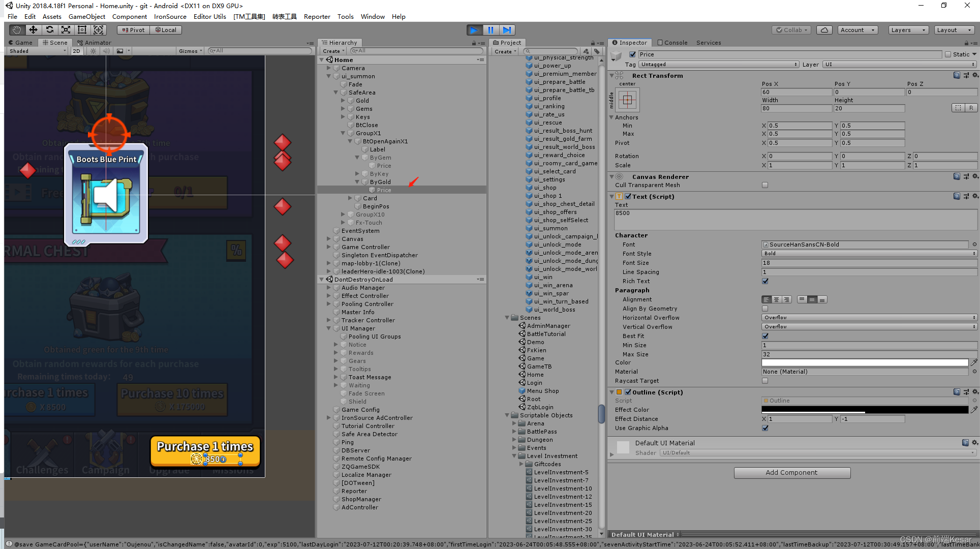Select the Rotate tool
The width and height of the screenshot is (980, 549).
pos(50,30)
